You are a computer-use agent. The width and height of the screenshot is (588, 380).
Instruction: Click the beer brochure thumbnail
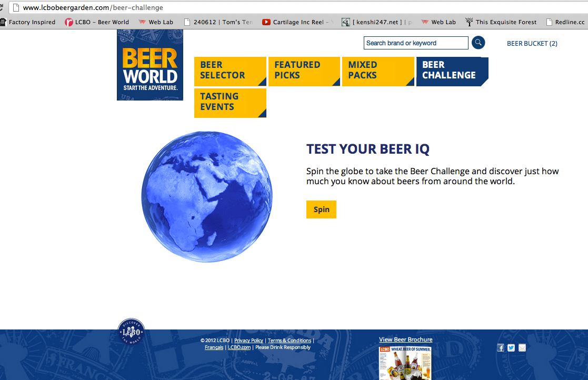(405, 363)
